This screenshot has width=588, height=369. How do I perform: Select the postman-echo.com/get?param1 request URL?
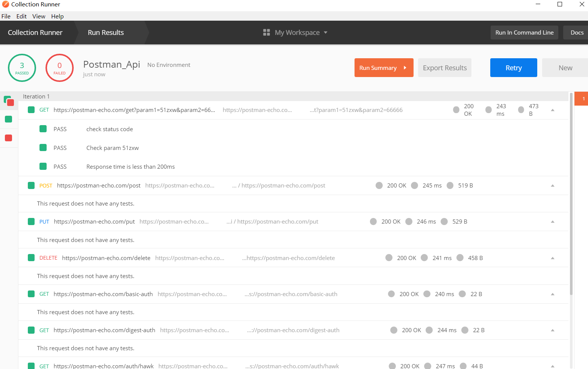(134, 110)
